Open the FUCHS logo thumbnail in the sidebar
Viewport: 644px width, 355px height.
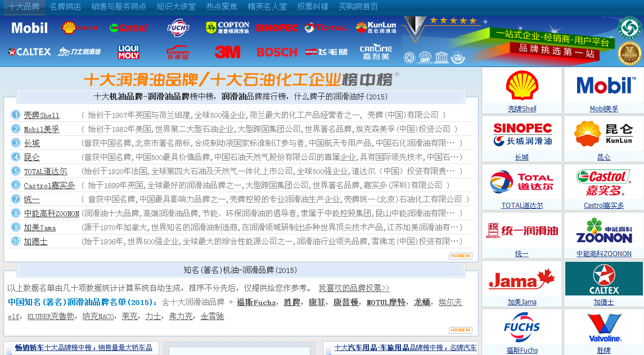[x=522, y=327]
